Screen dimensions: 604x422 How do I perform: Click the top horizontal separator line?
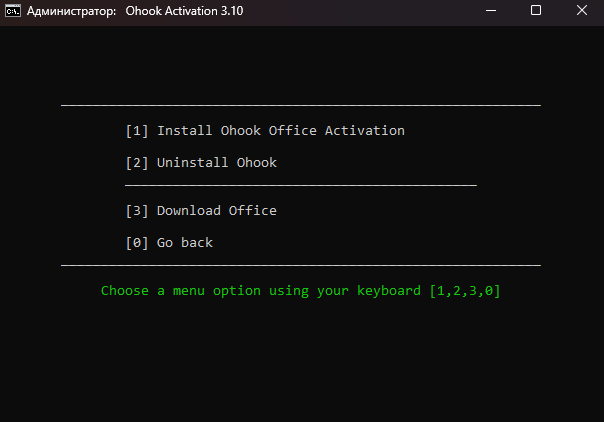[300, 105]
